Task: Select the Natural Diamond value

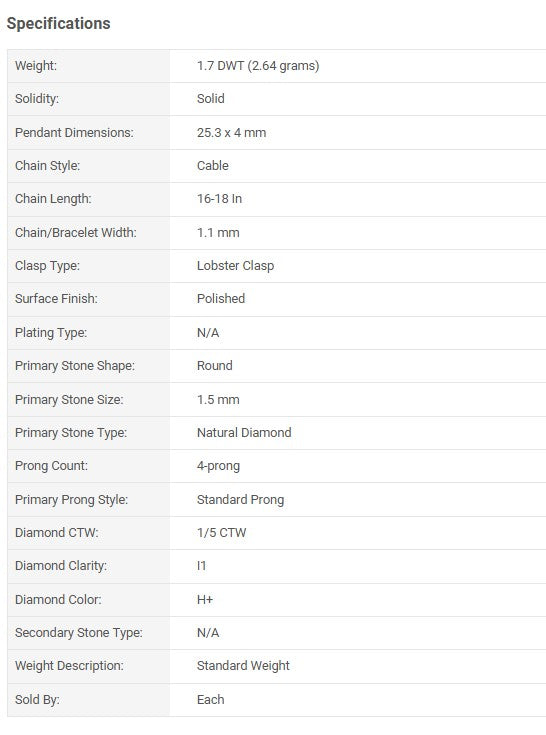Action: pos(244,433)
